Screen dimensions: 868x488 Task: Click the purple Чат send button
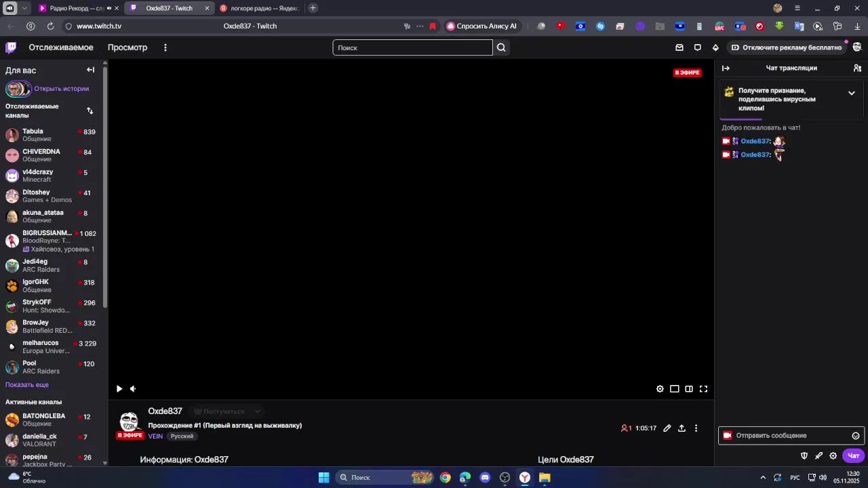853,455
